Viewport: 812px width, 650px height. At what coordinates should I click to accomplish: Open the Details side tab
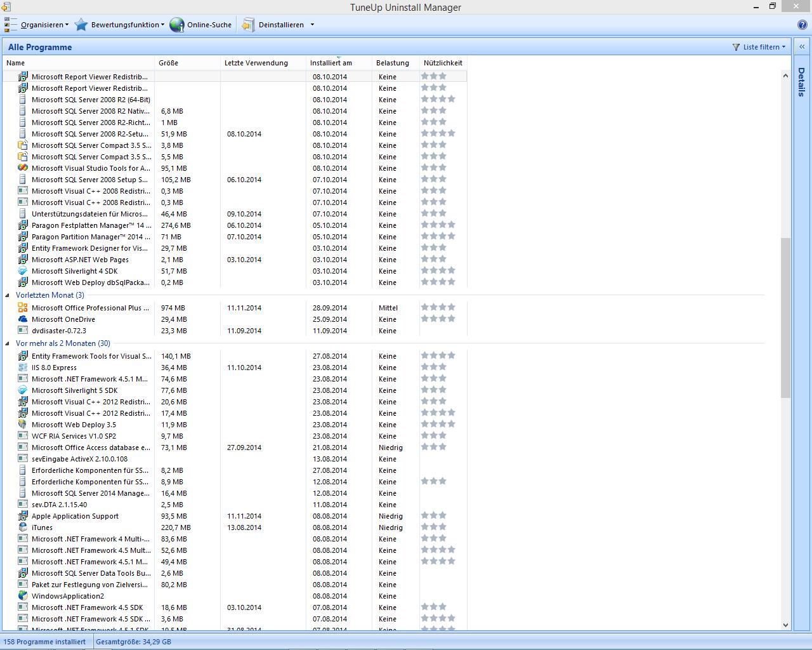tap(802, 82)
